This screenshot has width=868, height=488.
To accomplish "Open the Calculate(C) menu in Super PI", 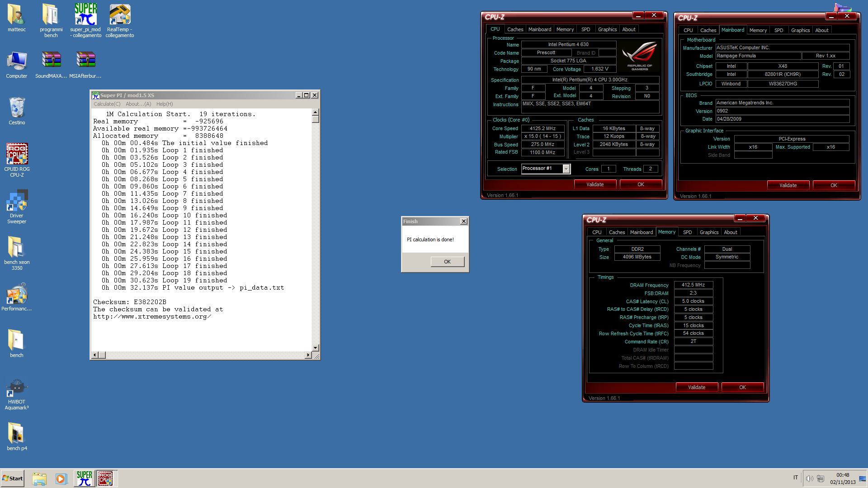I will (x=107, y=104).
